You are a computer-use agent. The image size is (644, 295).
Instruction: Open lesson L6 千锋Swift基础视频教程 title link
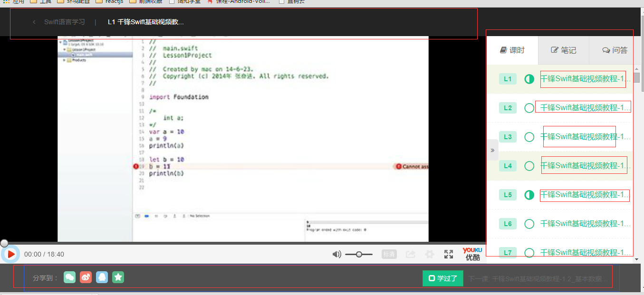point(586,224)
